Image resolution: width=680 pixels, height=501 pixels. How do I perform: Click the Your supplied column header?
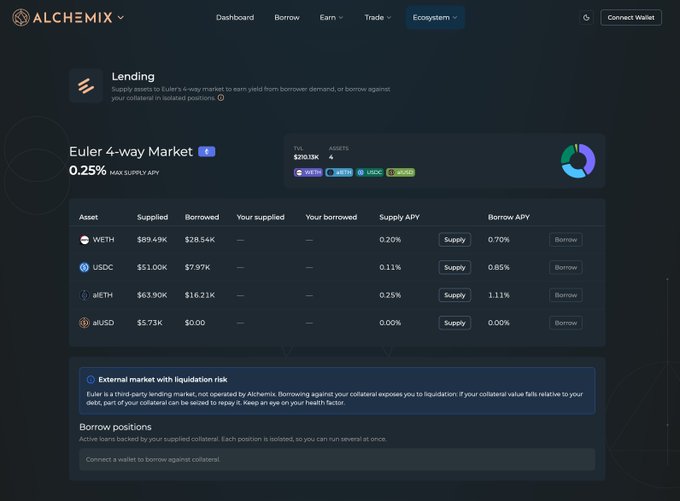pos(260,217)
